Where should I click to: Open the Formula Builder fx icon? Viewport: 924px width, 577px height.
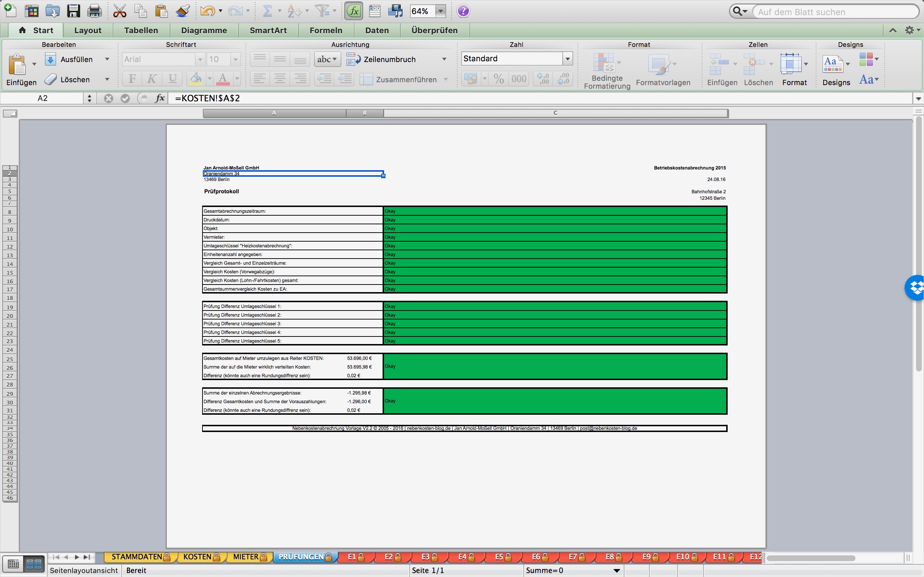point(353,11)
